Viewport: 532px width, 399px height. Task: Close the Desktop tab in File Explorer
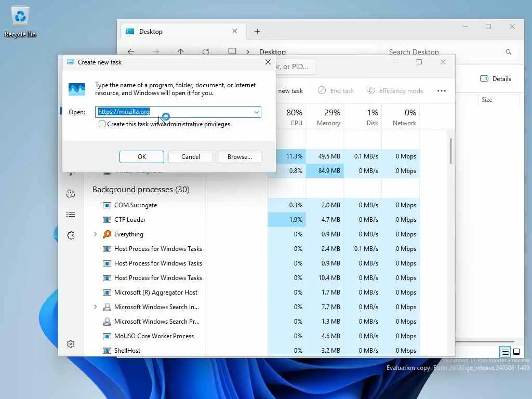click(234, 31)
